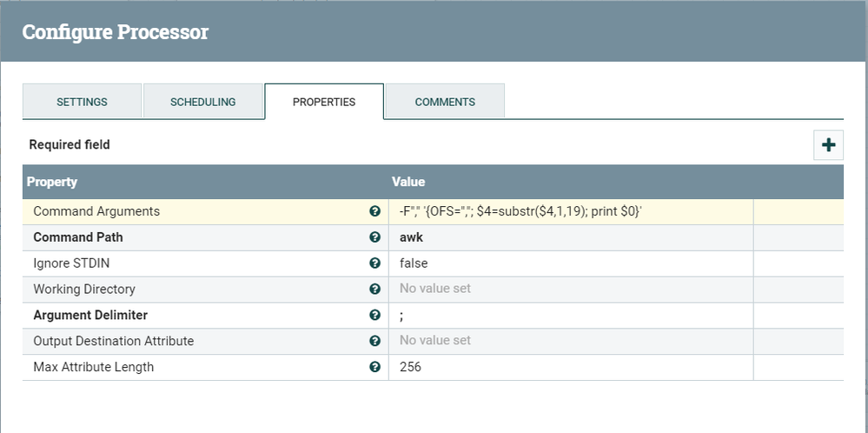Select the Properties tab
This screenshot has height=433, width=868.
tap(323, 102)
